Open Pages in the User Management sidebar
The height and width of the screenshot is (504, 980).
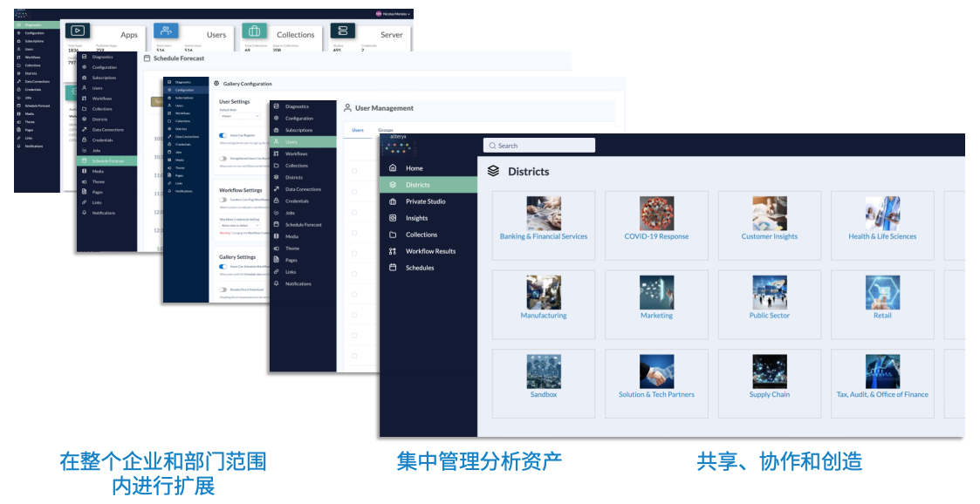[303, 261]
